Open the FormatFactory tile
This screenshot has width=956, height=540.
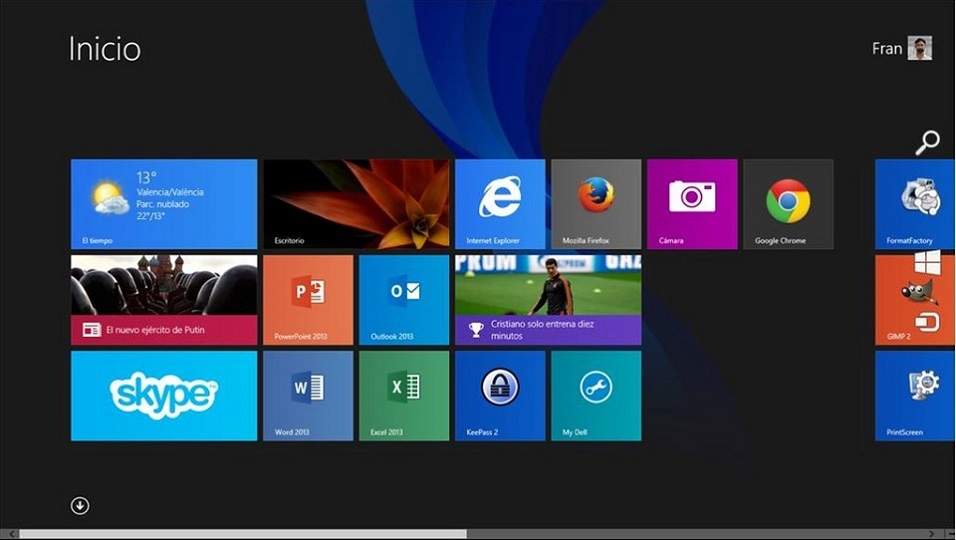click(x=915, y=204)
